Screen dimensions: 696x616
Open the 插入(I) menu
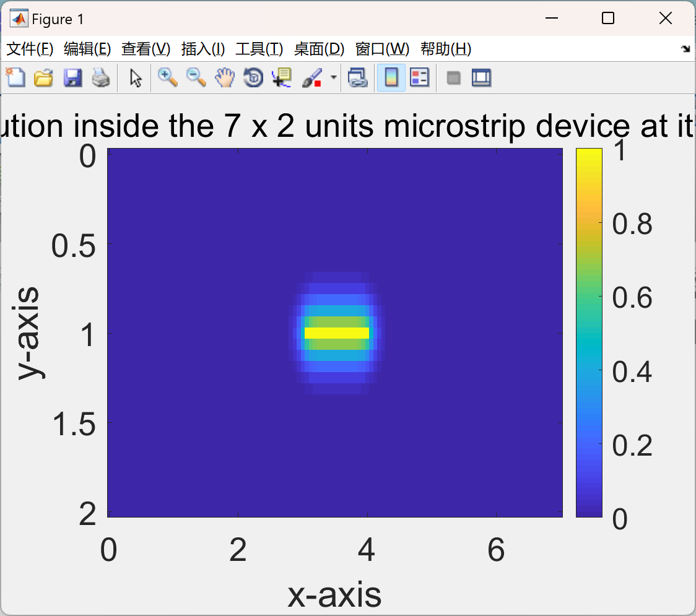click(203, 49)
